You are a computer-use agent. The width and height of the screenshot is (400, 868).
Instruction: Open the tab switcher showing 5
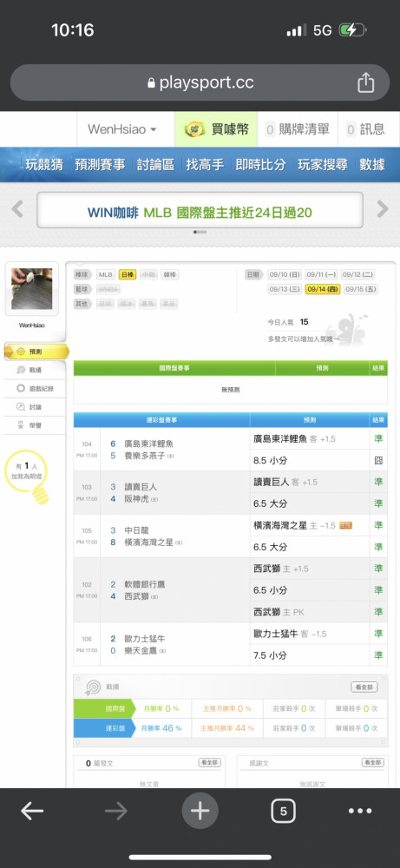283,811
